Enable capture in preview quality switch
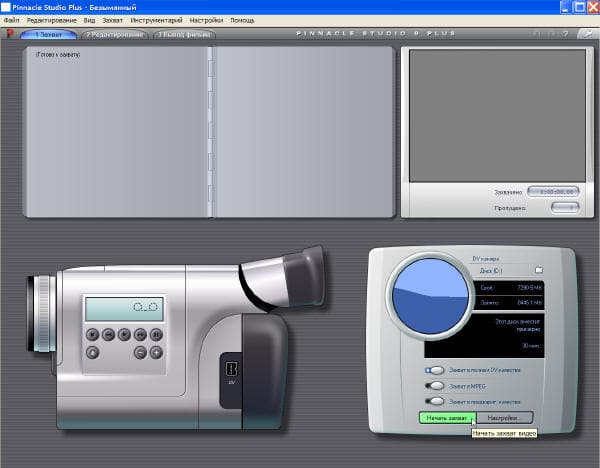Screen dimensions: 600x468 (x=435, y=401)
